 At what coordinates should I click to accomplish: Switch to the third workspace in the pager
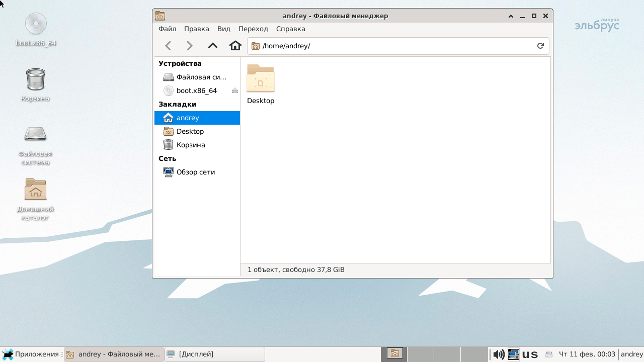[x=447, y=354]
